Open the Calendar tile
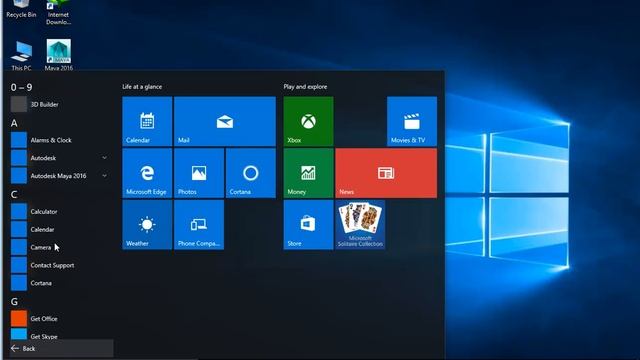The height and width of the screenshot is (360, 640). click(147, 121)
